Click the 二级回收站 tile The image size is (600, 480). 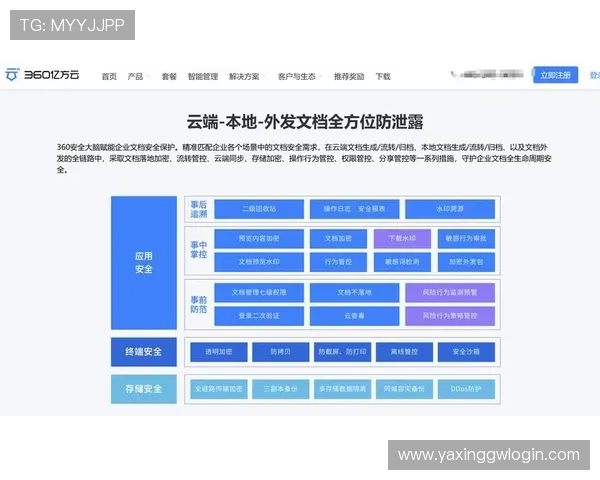(x=259, y=209)
